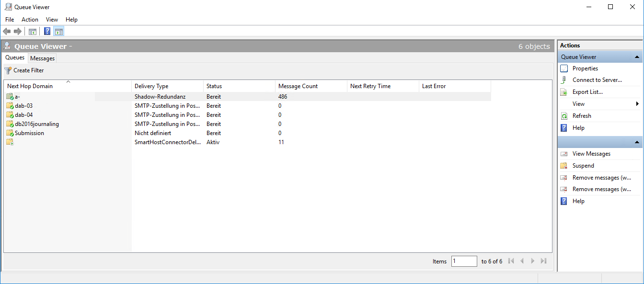Screen dimensions: 644x284
Task: Click the Suspend queue icon
Action: 564,166
